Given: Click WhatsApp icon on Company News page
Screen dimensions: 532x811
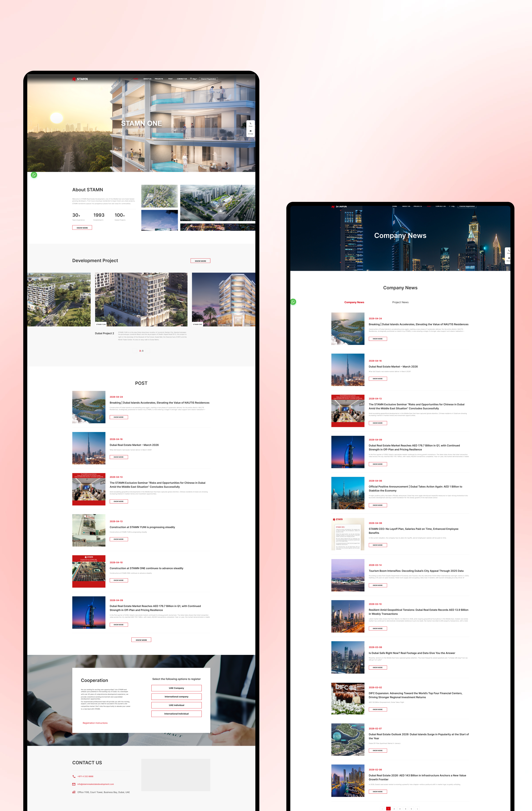Looking at the screenshot, I should (293, 302).
